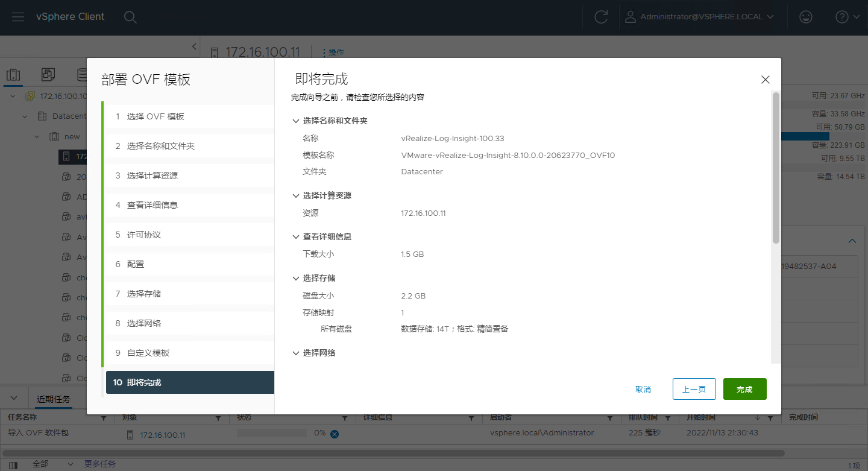This screenshot has height=471, width=868.
Task: Click the search magnifier icon
Action: 130,17
